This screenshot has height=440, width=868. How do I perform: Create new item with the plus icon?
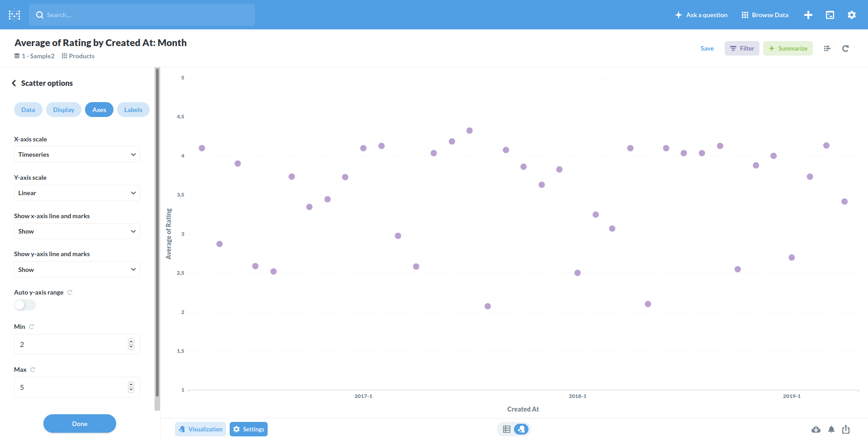pyautogui.click(x=808, y=14)
